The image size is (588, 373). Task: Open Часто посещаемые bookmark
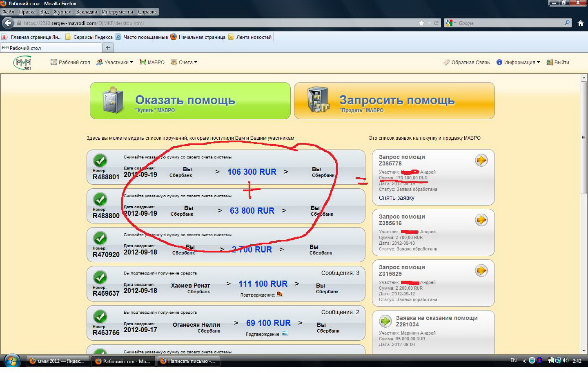142,37
